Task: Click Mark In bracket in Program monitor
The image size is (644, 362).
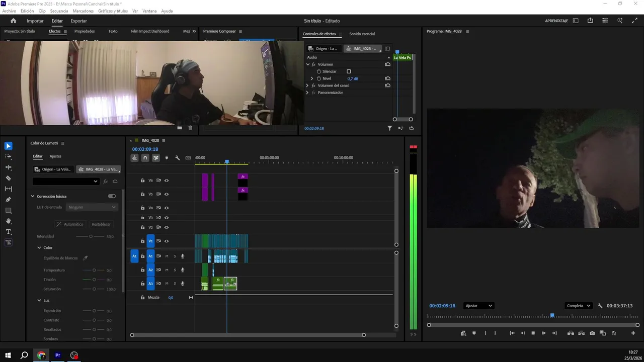Action: 486,333
